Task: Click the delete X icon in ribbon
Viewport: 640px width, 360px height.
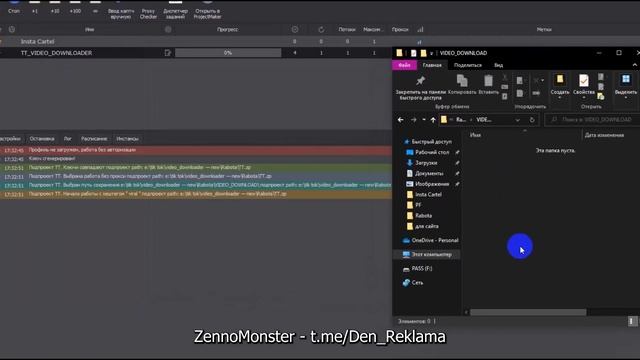Action: click(x=536, y=81)
